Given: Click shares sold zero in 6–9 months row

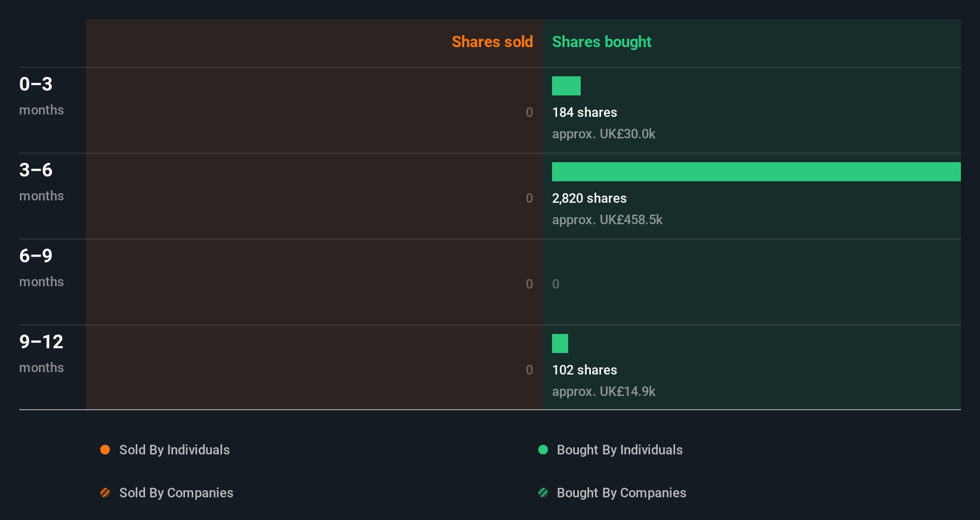Looking at the screenshot, I should (x=529, y=284).
